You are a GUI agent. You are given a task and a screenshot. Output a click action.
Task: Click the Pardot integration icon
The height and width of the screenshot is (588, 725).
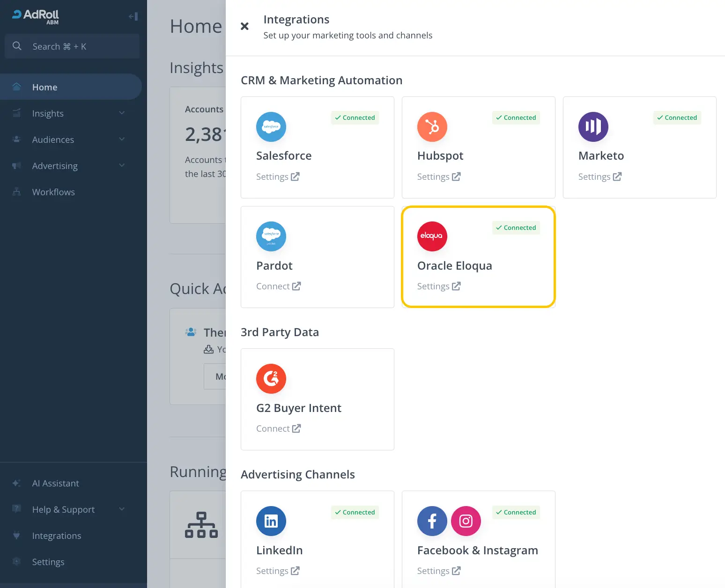[x=271, y=236]
